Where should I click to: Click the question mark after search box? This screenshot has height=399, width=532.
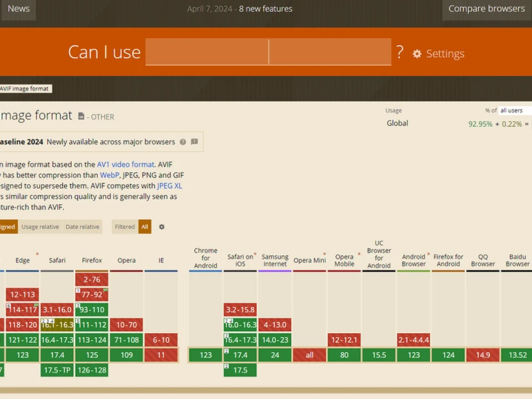[400, 53]
